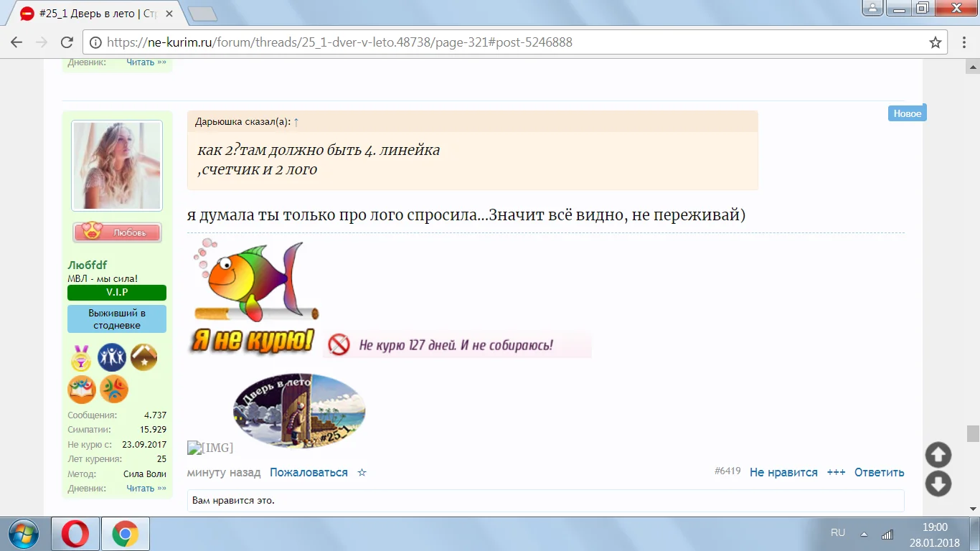
Task: Click the page-up round arrow button
Action: click(938, 455)
